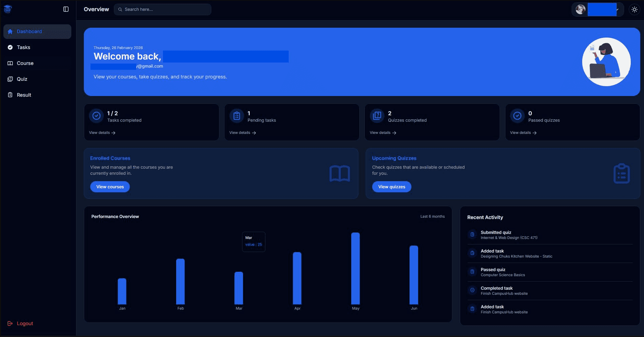Open Quiz from the sidebar
Image resolution: width=644 pixels, height=337 pixels.
click(37, 79)
